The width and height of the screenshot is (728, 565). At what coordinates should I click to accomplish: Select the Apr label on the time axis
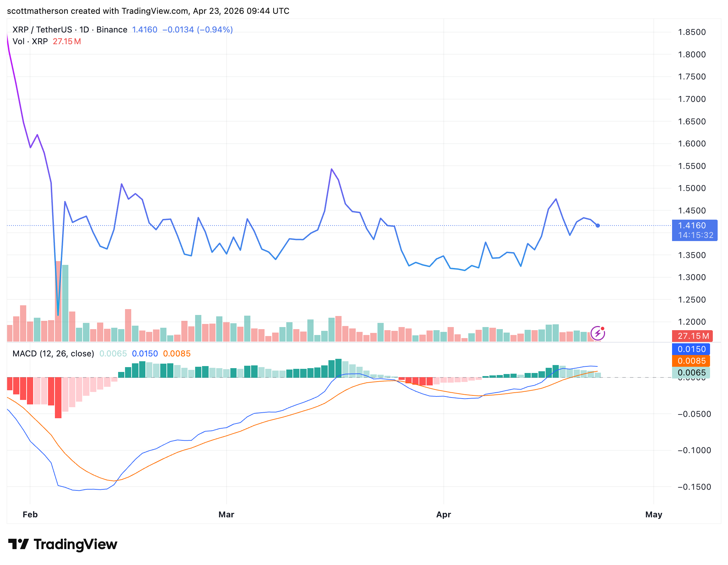pyautogui.click(x=444, y=514)
